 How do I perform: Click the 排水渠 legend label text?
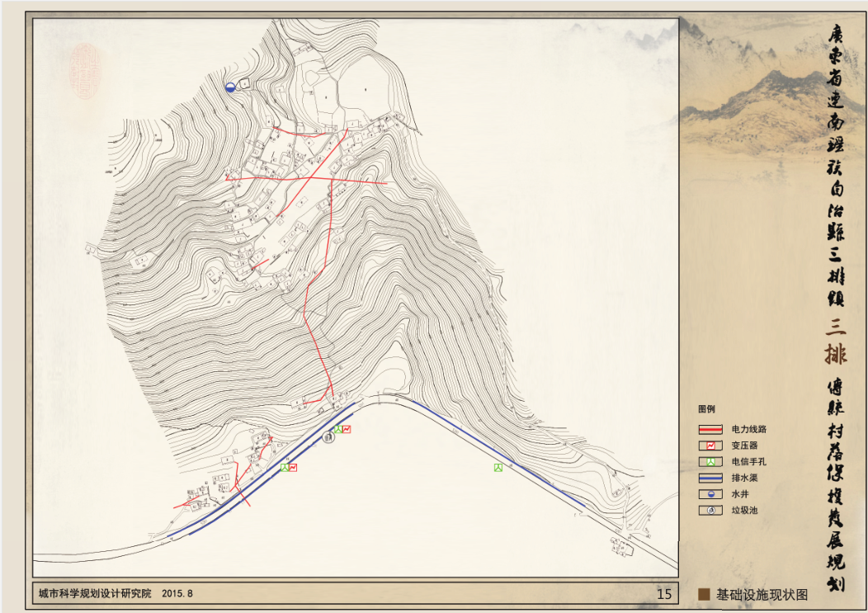tap(743, 479)
